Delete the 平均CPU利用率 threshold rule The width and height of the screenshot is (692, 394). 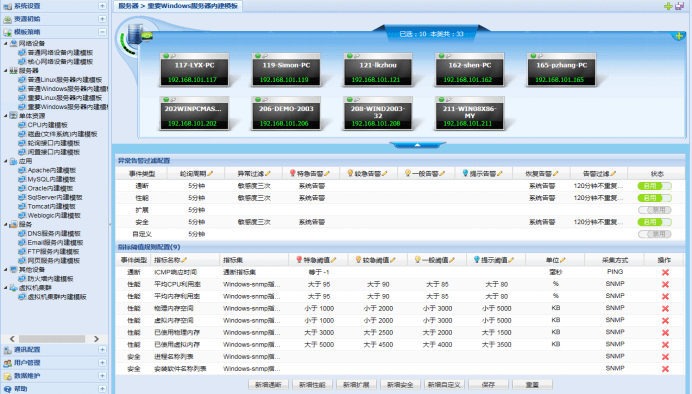(665, 285)
